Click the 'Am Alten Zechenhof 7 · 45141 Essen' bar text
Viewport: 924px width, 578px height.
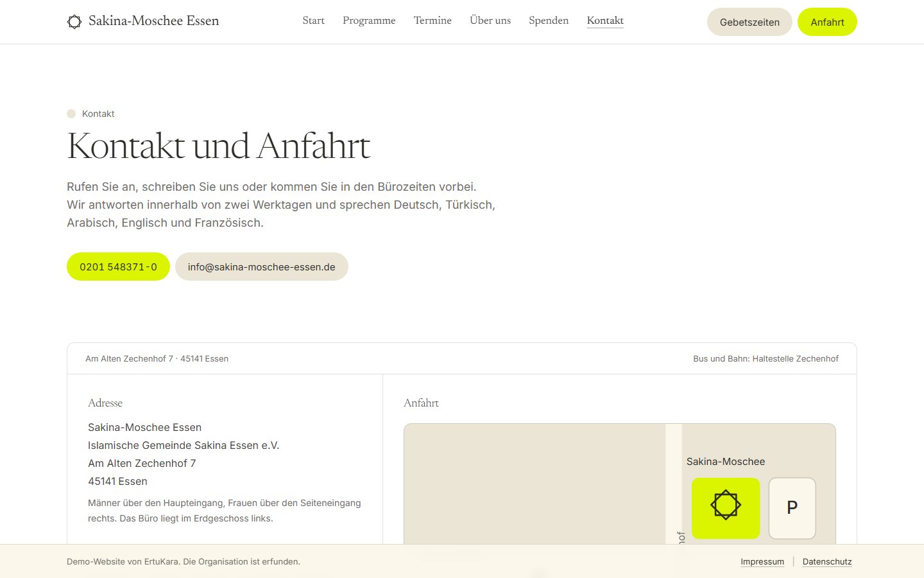[x=157, y=358]
